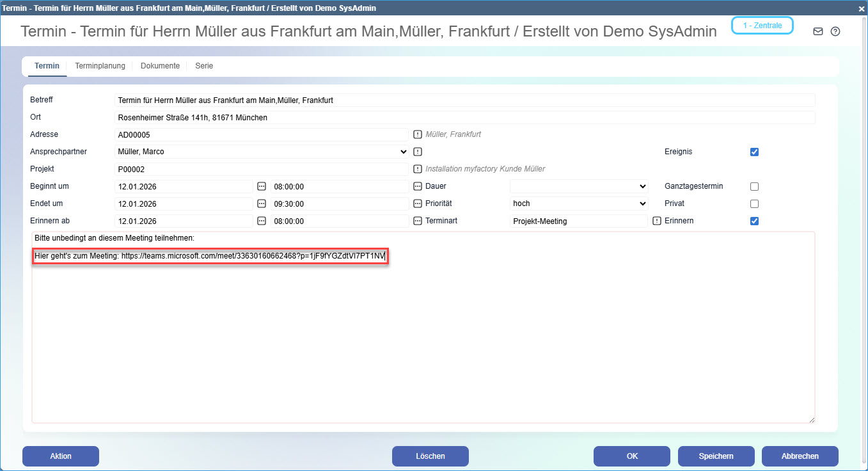Screen dimensions: 868x471
Task: Click the 'Müller, Frankfurt' label beside Adresse
Action: pos(453,134)
